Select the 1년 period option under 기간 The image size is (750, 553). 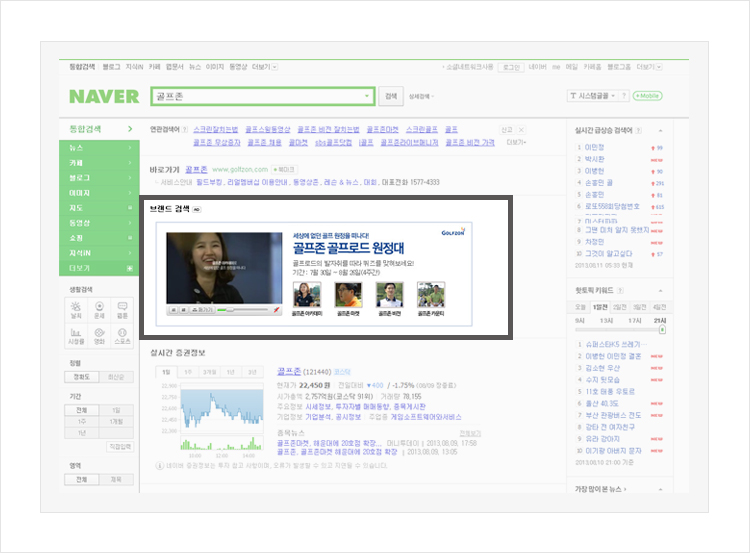(82, 433)
